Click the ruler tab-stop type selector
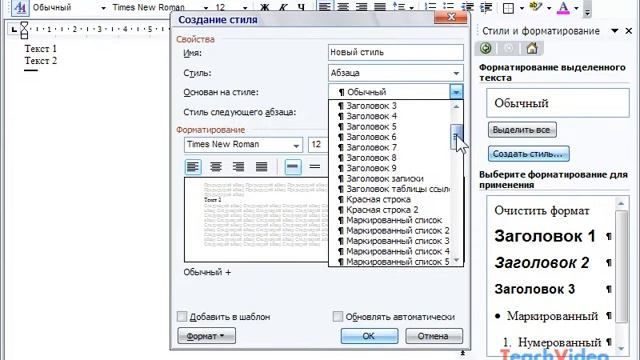This screenshot has height=360, width=640. tap(14, 29)
